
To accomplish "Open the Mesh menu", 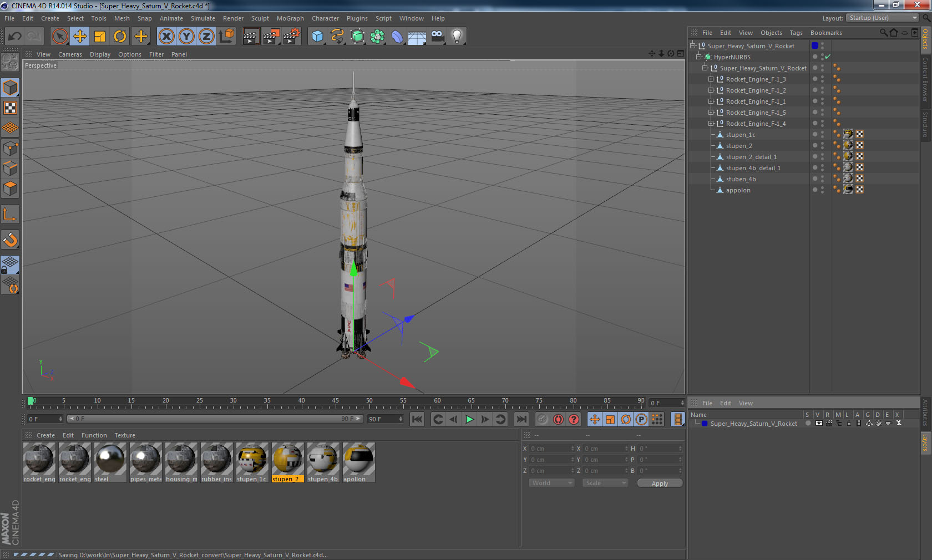I will (122, 18).
